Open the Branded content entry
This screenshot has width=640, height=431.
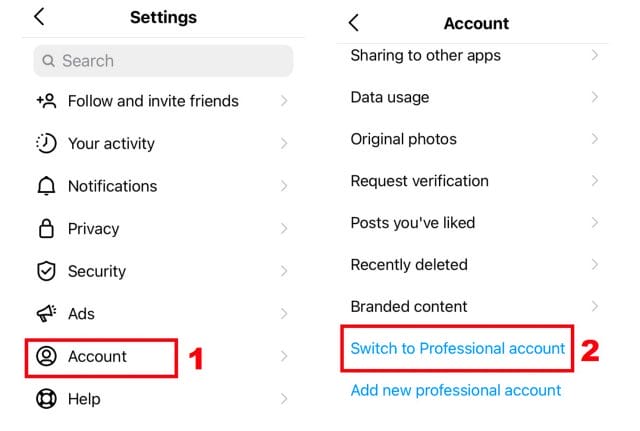click(x=473, y=307)
